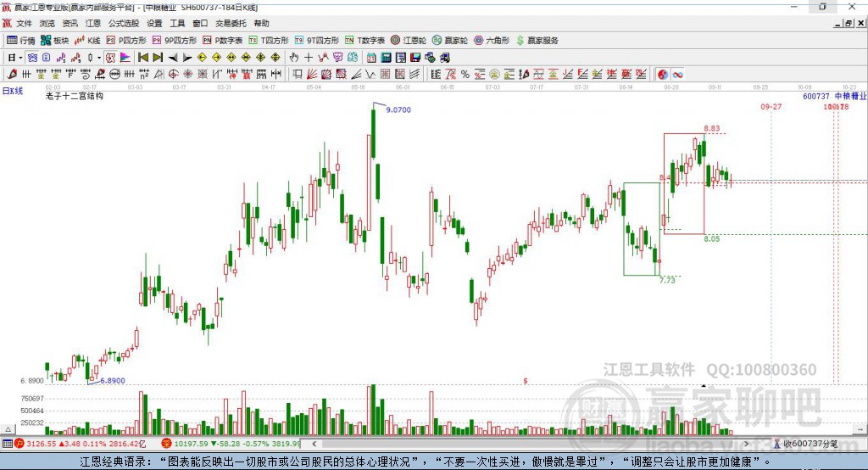Open the 行情 quotes view

pos(20,41)
